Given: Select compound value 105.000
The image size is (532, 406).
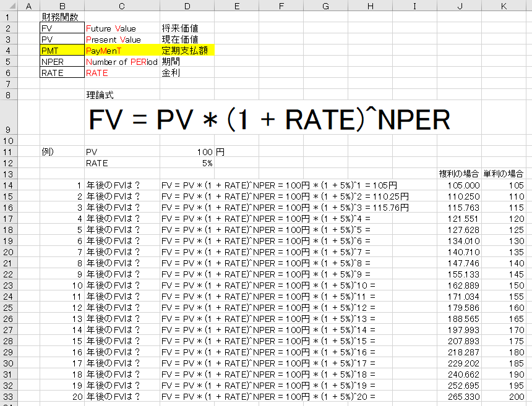Looking at the screenshot, I should click(459, 185).
